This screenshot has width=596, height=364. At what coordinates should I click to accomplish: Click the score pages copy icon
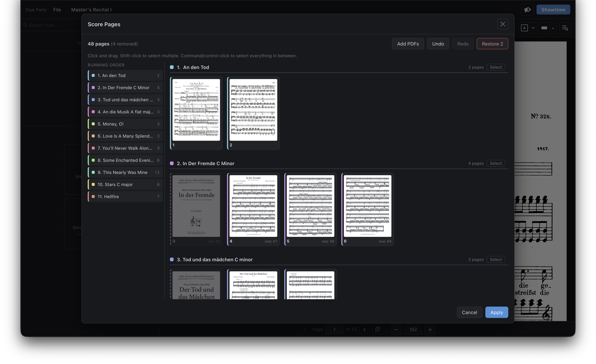[377, 329]
